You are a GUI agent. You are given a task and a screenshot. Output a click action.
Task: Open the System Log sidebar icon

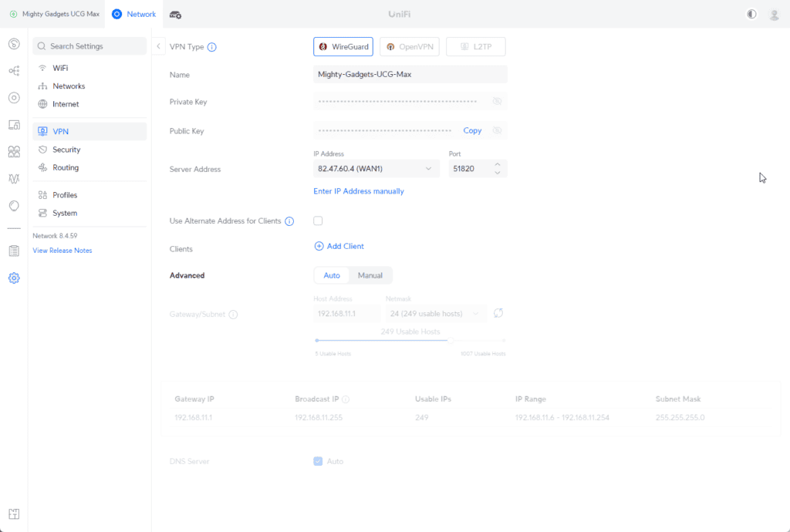point(14,251)
